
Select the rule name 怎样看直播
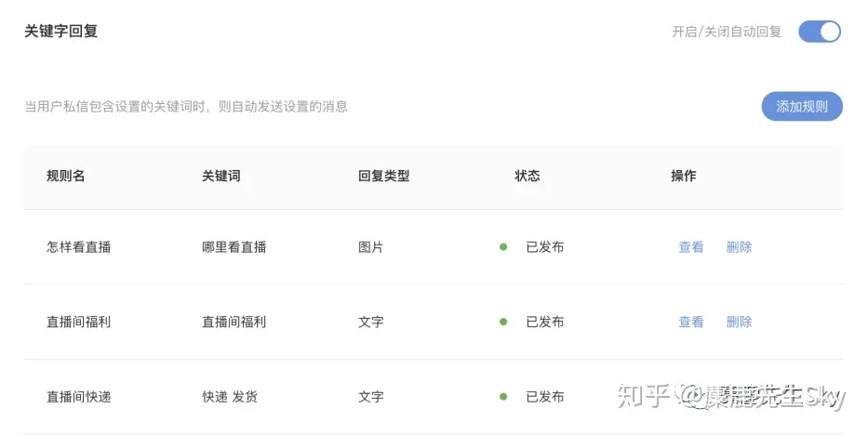coord(79,247)
